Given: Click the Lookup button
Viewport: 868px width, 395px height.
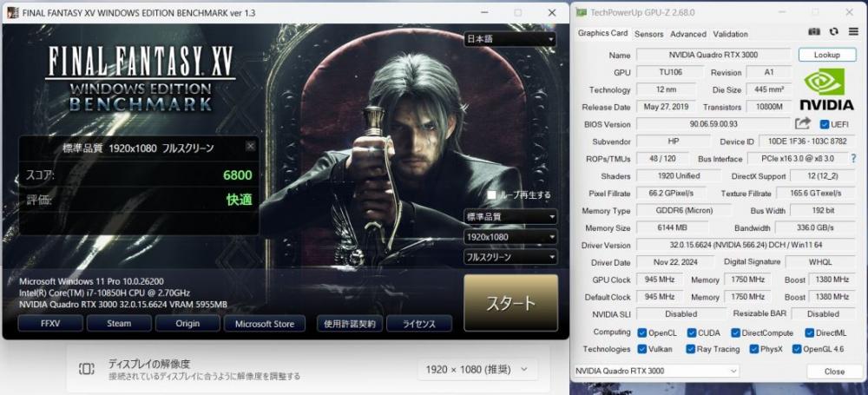Looking at the screenshot, I should pos(827,55).
